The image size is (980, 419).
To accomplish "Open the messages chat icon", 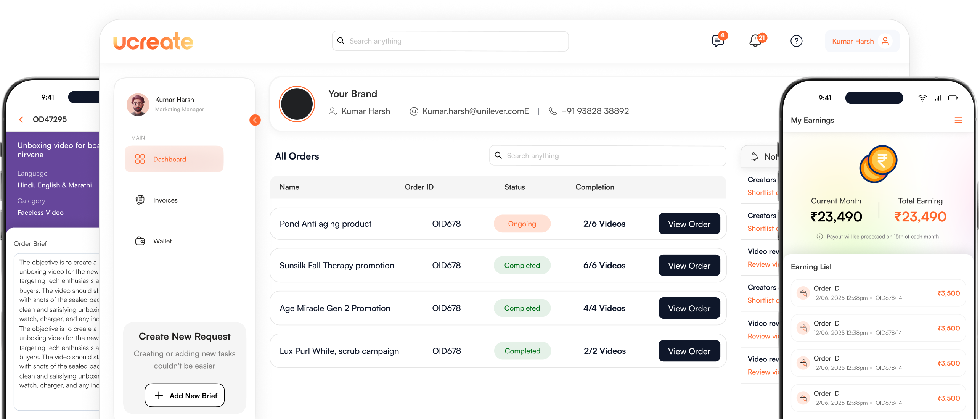I will [x=718, y=41].
